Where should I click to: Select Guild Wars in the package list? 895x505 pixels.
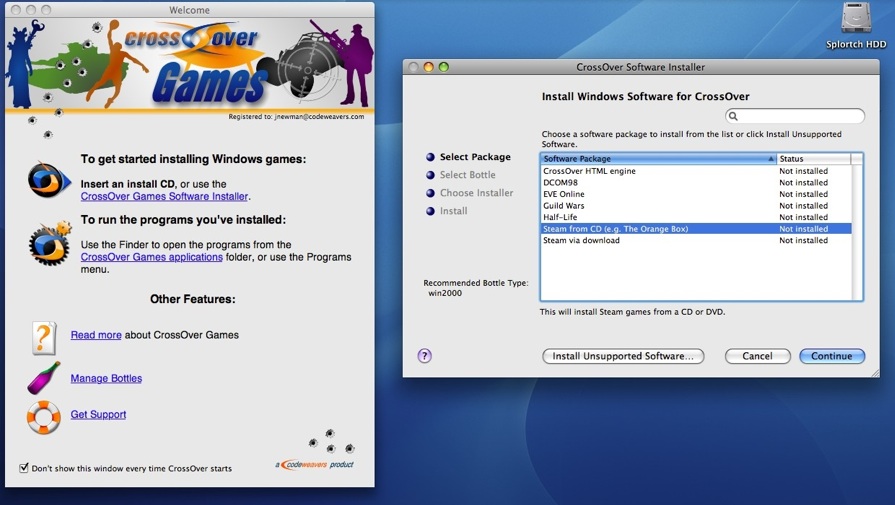696,205
